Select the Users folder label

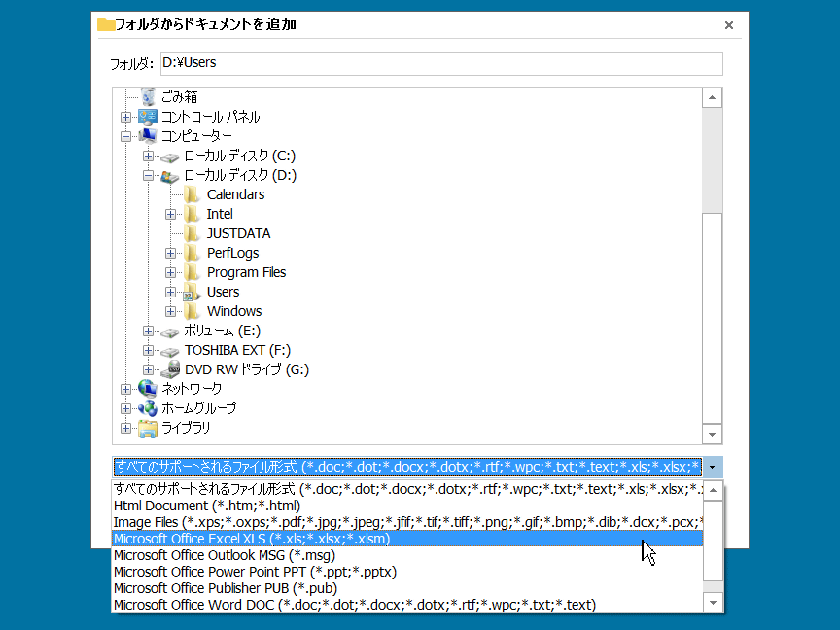(x=223, y=292)
